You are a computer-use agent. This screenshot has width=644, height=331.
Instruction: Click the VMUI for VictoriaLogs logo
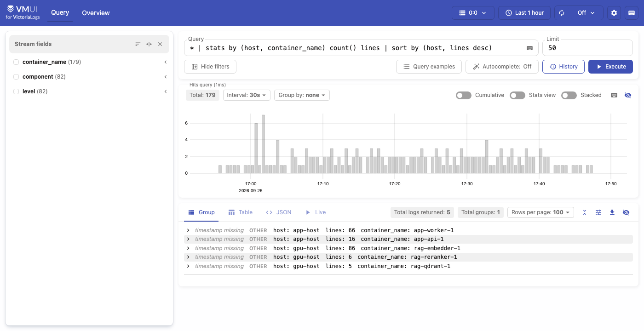[23, 13]
